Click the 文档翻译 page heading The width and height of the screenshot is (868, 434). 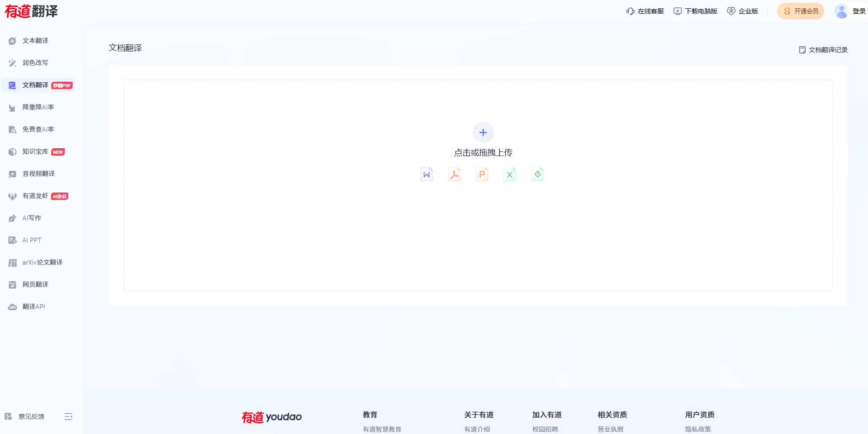point(125,48)
